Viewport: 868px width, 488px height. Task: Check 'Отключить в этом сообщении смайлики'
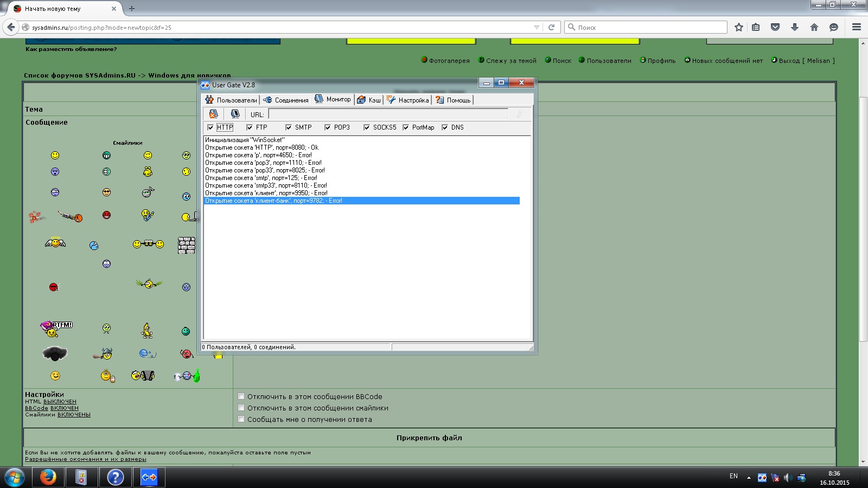pos(241,408)
